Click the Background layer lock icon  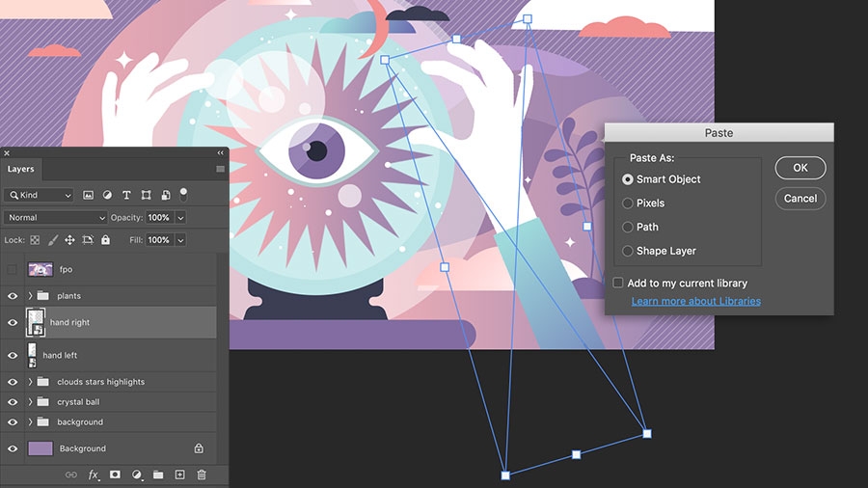click(199, 448)
